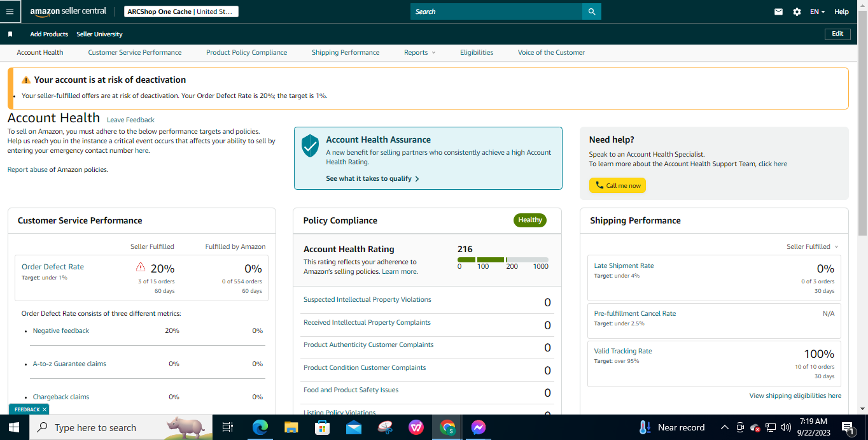Click View shipping eligibilities here link

coord(795,395)
